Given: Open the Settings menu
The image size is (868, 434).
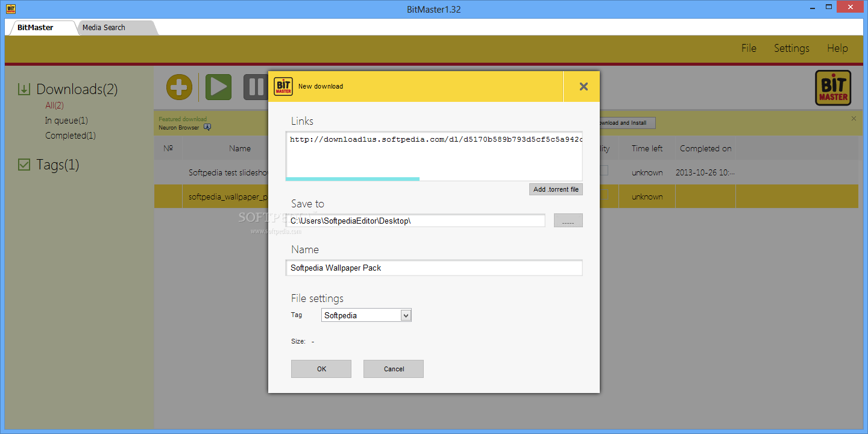Looking at the screenshot, I should [791, 48].
